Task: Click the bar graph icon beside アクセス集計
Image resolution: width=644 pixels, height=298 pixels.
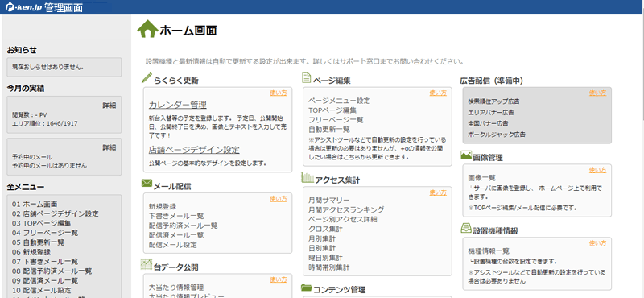Action: coord(308,177)
